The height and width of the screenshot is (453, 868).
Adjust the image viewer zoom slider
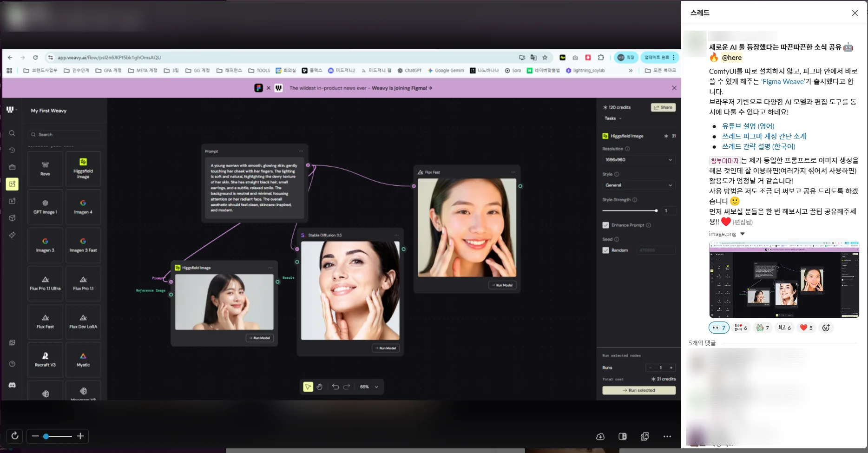click(x=46, y=436)
